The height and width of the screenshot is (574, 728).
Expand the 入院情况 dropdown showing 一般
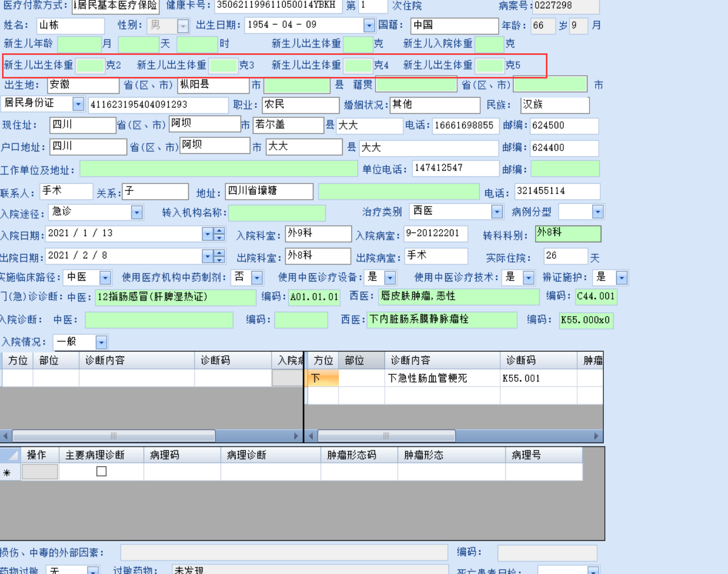click(x=101, y=342)
